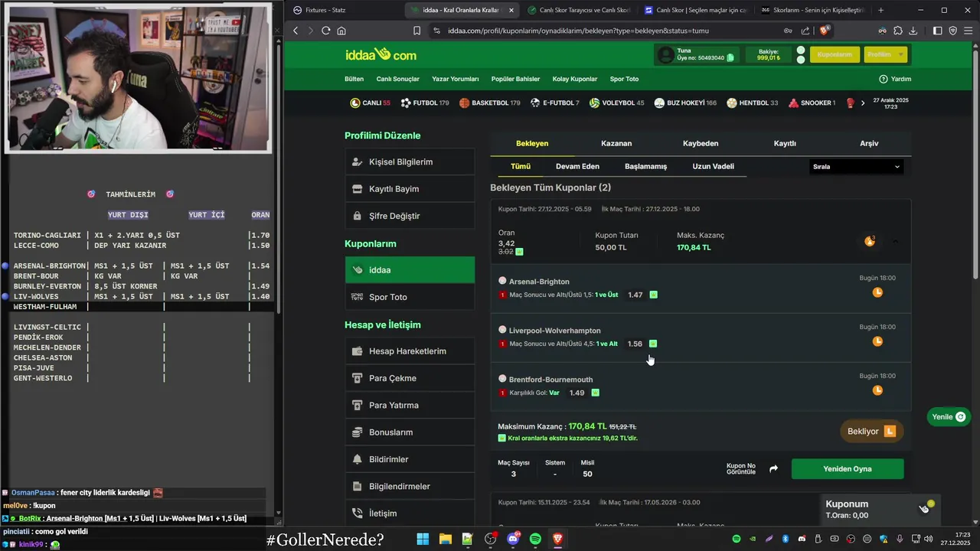Click the browser address bar URL
The height and width of the screenshot is (551, 980).
tap(578, 31)
